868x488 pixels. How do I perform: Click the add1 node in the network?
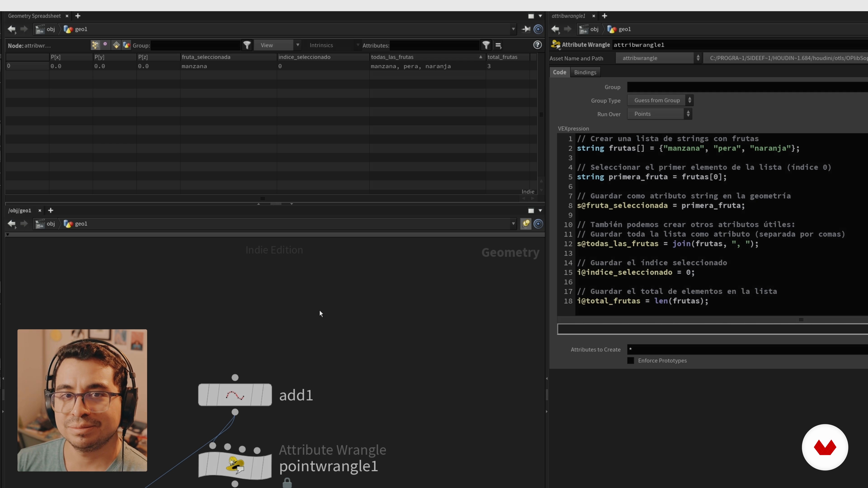point(235,395)
